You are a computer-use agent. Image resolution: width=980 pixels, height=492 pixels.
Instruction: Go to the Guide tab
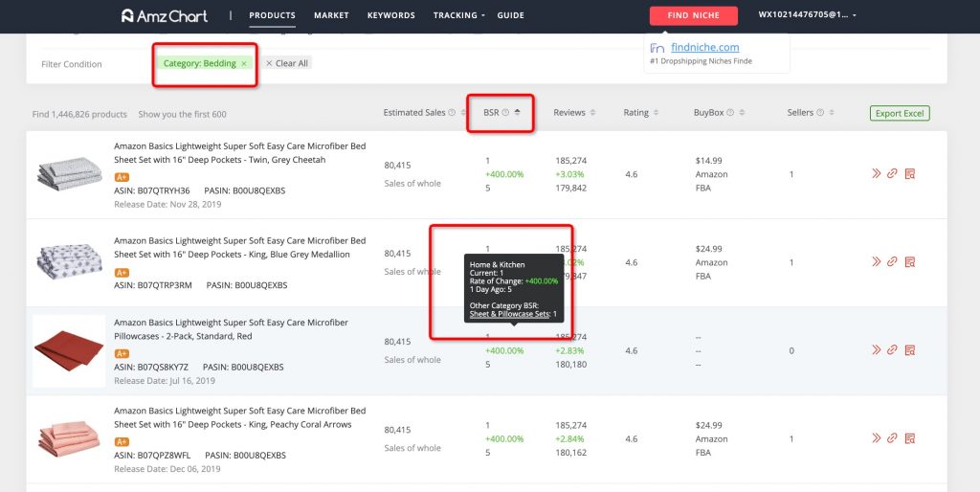click(x=511, y=15)
